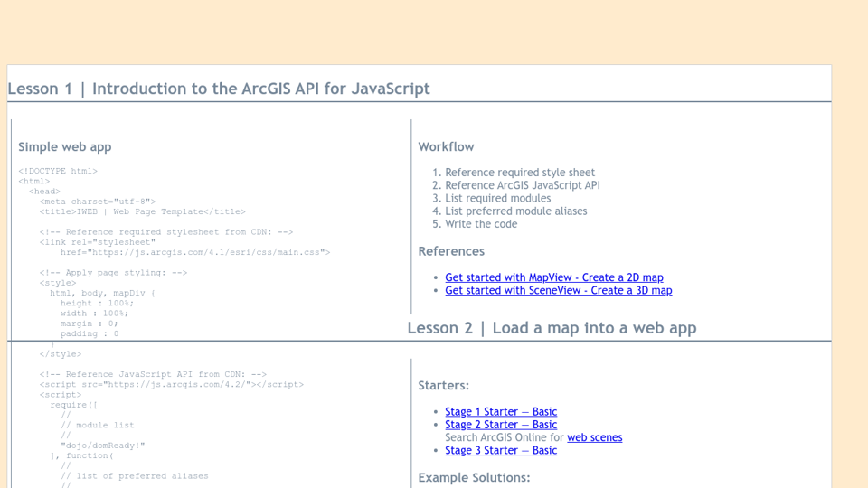Open the Get started with MapView link
The width and height of the screenshot is (868, 488).
tap(553, 277)
